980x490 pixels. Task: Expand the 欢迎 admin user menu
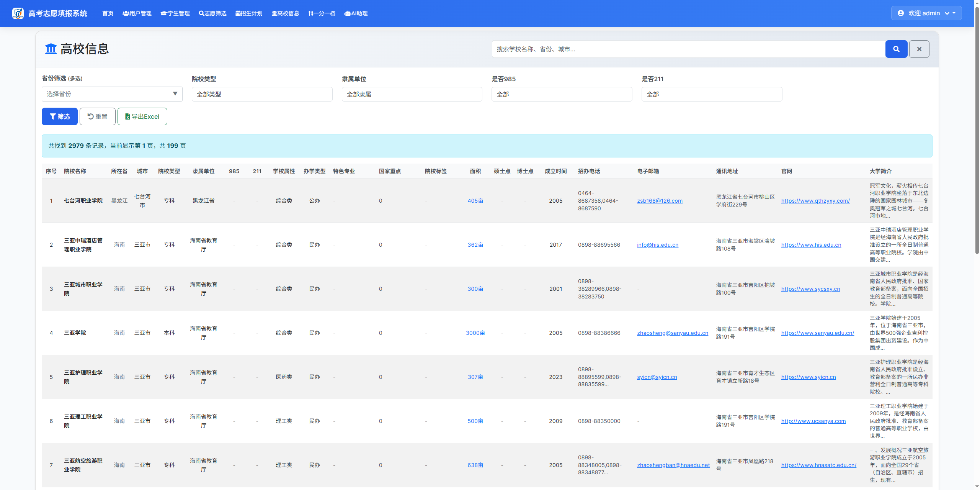point(926,13)
